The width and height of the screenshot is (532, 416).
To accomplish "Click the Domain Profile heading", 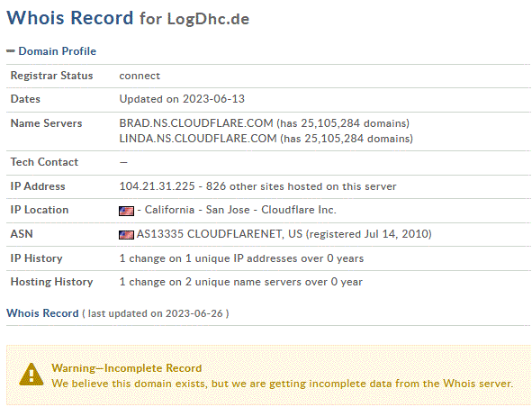I will pos(57,51).
